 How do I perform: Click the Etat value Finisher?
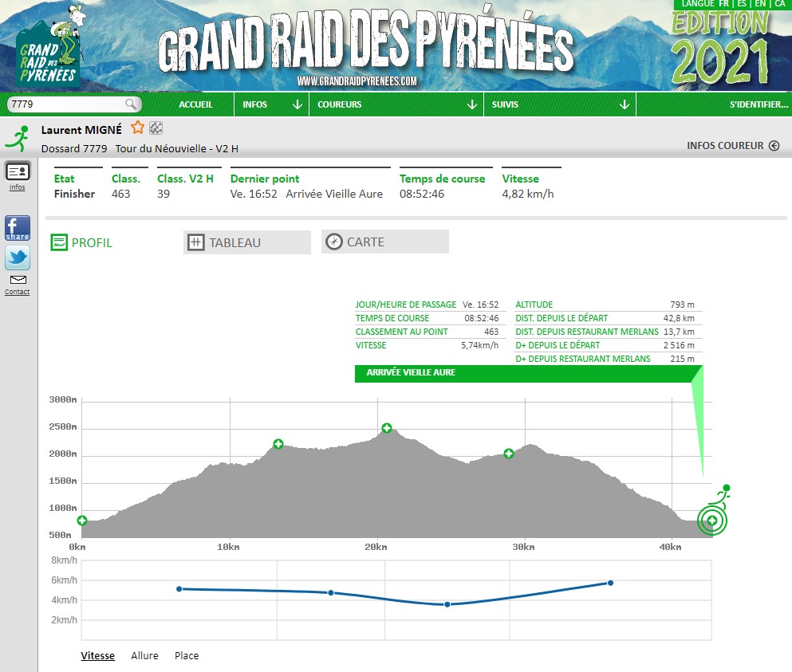pos(74,194)
